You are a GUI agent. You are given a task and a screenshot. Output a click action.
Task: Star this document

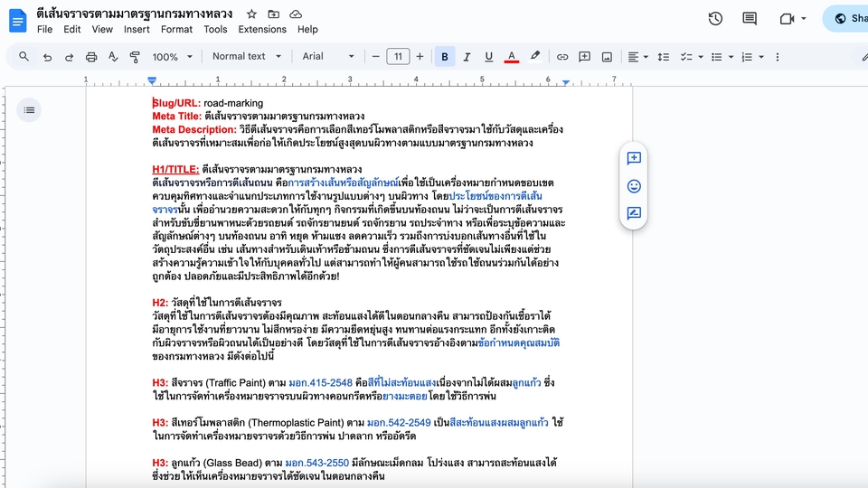pyautogui.click(x=251, y=14)
